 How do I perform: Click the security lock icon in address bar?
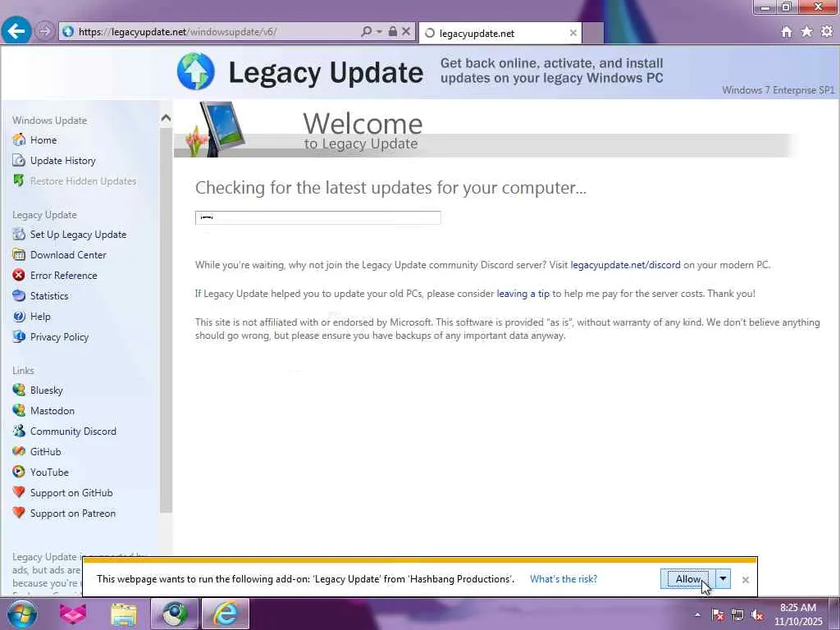click(393, 32)
